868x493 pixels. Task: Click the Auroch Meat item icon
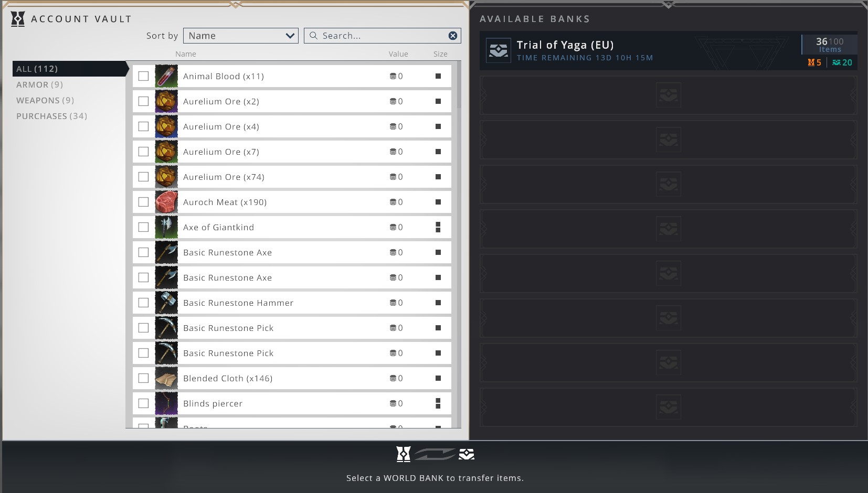[166, 202]
